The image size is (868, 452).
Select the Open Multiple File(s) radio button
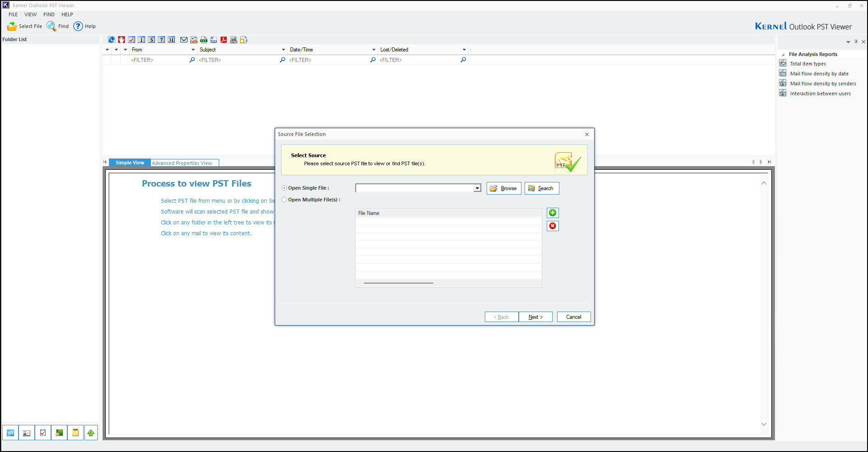(284, 200)
